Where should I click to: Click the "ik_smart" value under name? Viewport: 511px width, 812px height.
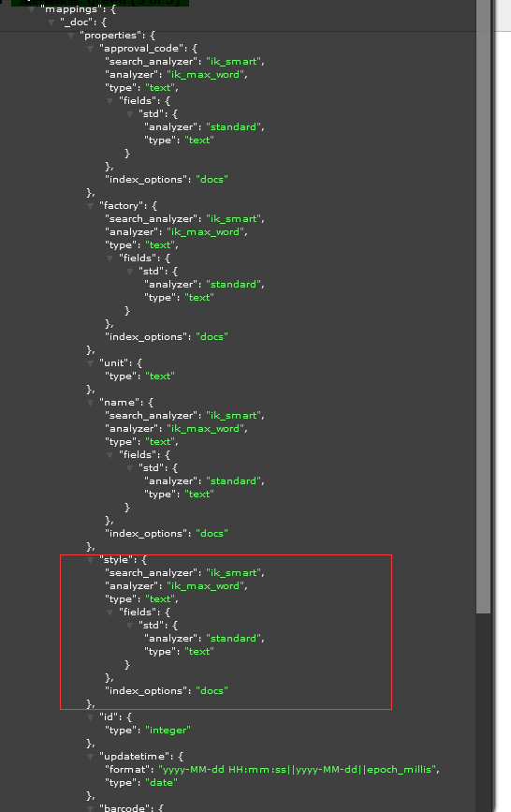tap(233, 416)
